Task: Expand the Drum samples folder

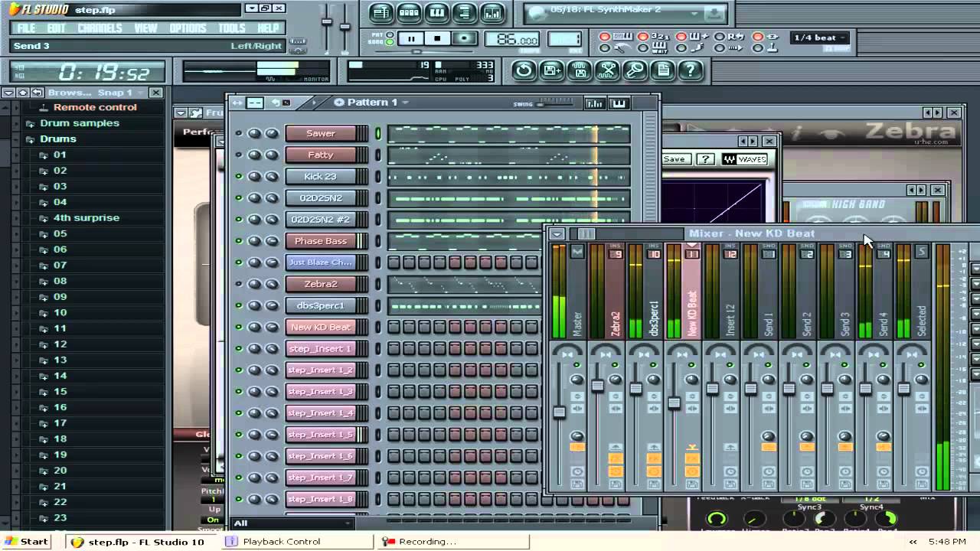Action: 31,123
